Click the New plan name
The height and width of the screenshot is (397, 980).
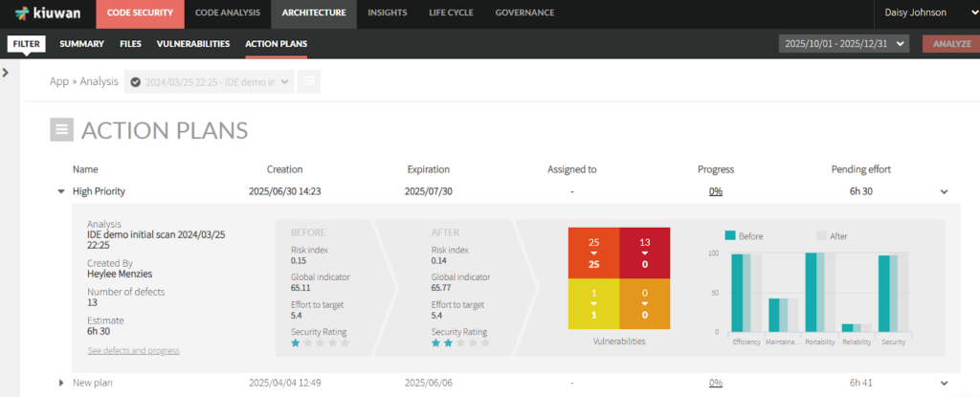(x=93, y=383)
